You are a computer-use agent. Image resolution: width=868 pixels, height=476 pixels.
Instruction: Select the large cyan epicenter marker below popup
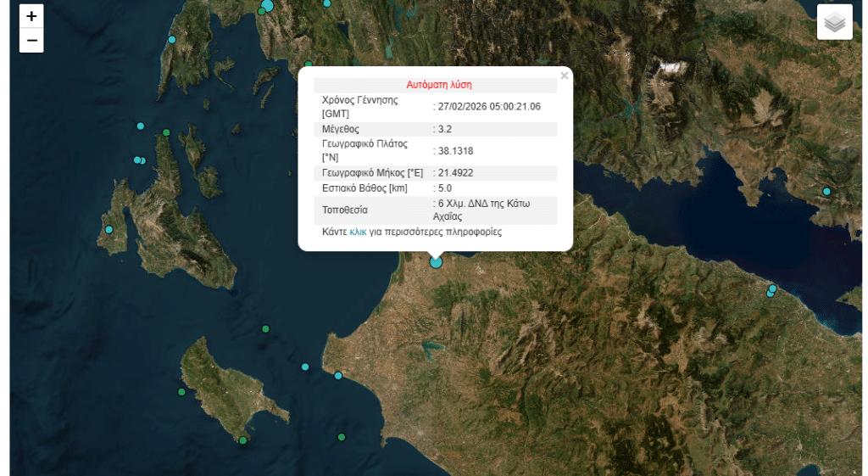[x=437, y=262]
